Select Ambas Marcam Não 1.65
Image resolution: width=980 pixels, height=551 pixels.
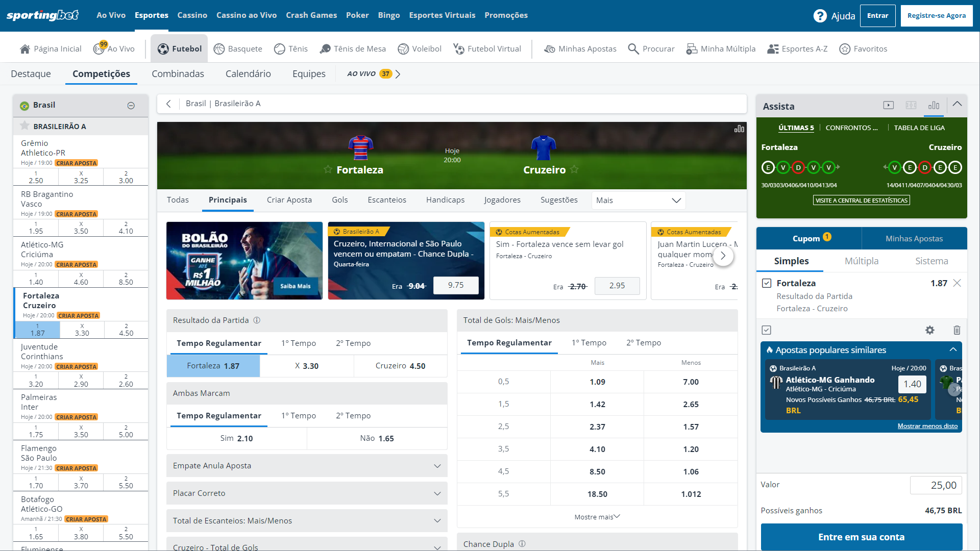click(377, 438)
